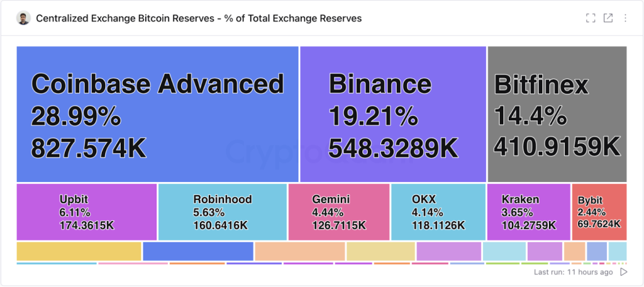Image resolution: width=644 pixels, height=287 pixels.
Task: Select the Upbit 6.11% tile
Action: point(87,212)
